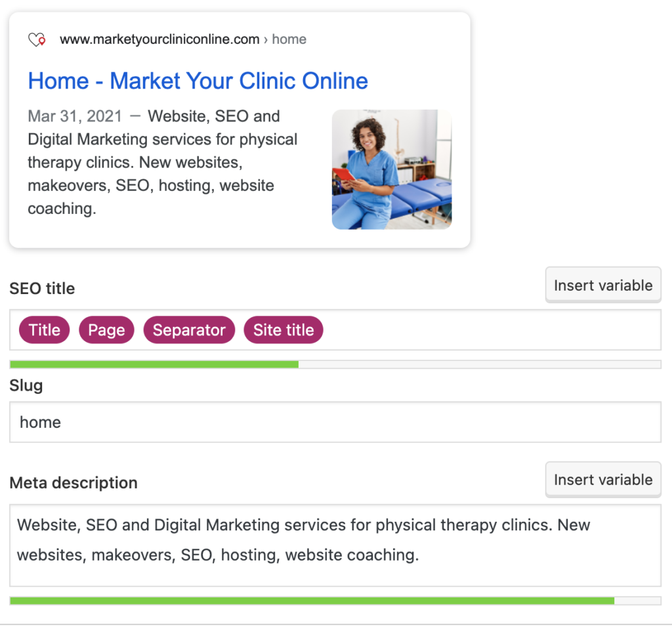Click the Slug field containing home
Image resolution: width=672 pixels, height=640 pixels.
point(335,422)
